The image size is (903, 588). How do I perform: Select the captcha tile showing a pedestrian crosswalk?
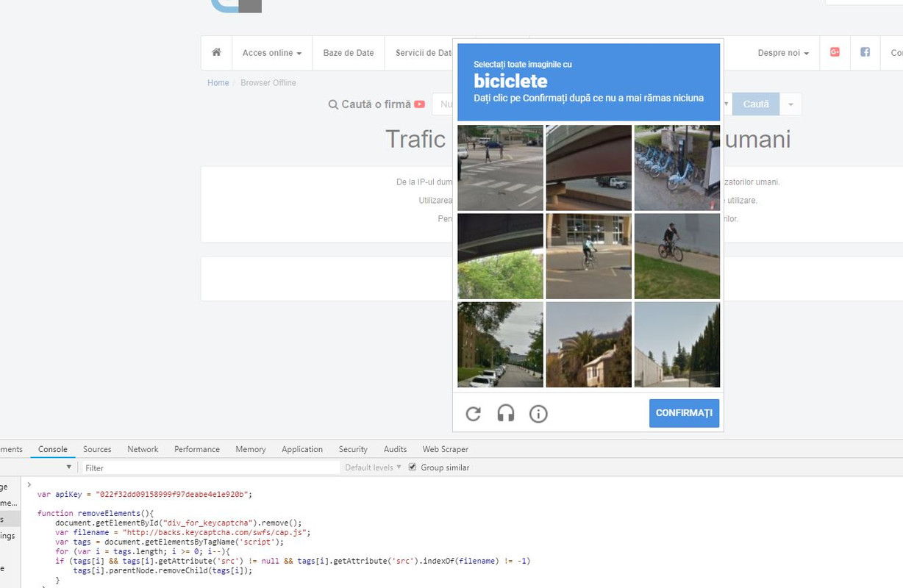(501, 168)
